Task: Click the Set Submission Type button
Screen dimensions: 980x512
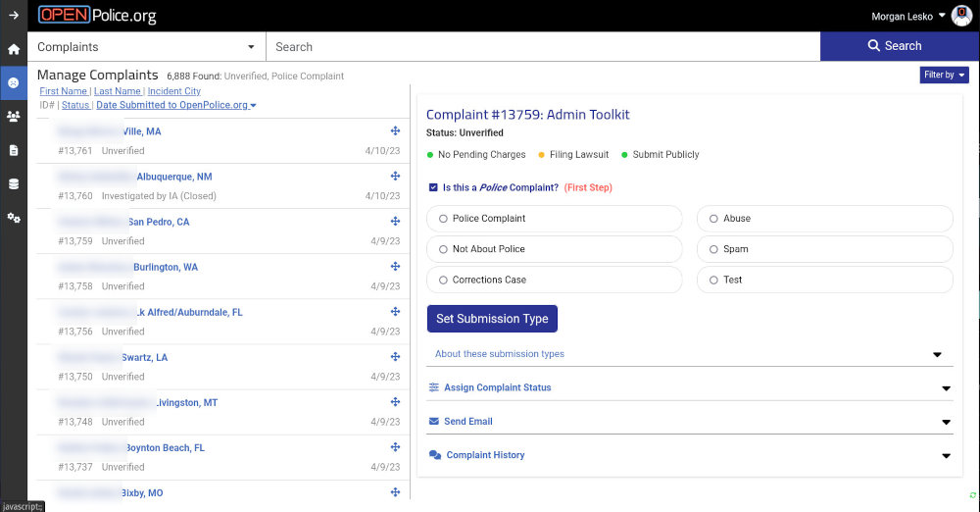Action: pos(492,319)
